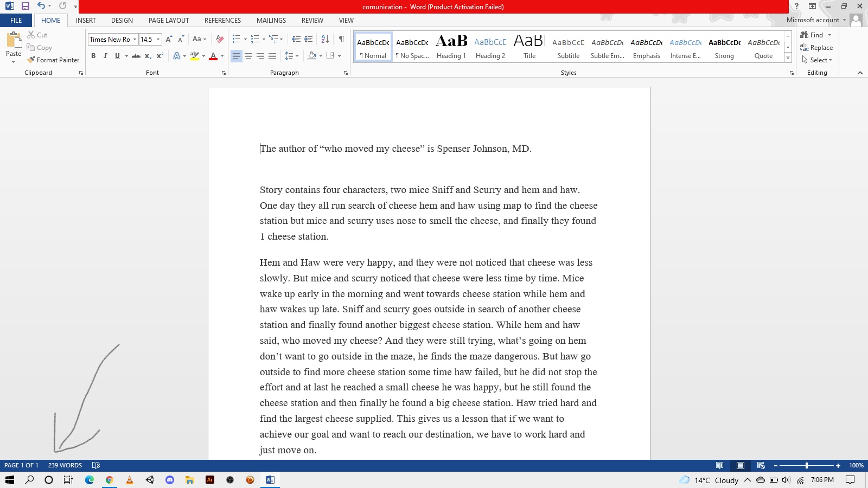The width and height of the screenshot is (868, 488).
Task: Click the 239 WORDS word count
Action: tap(65, 465)
